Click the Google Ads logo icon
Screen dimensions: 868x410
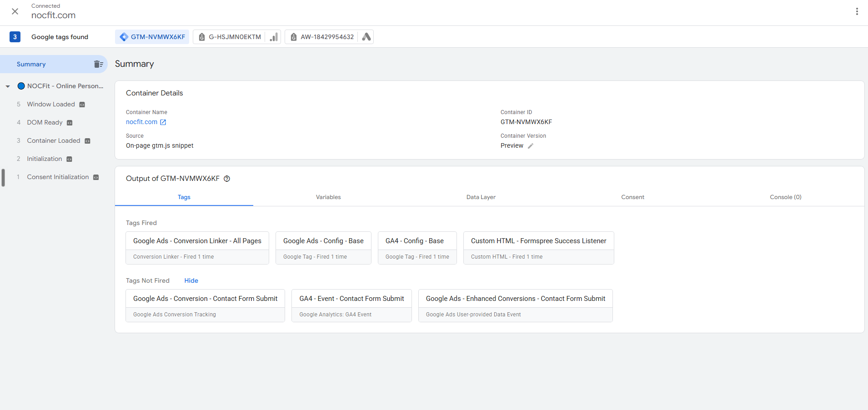pos(366,37)
